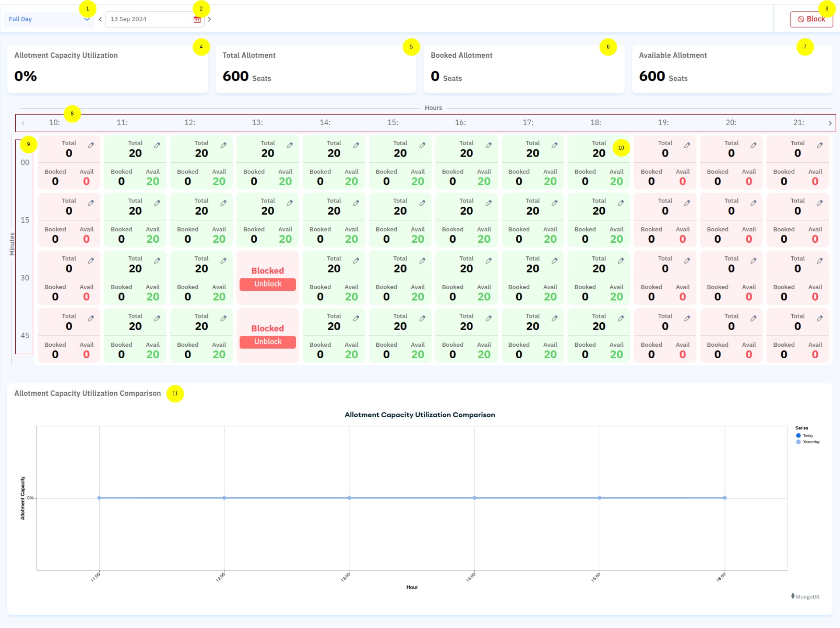840x628 pixels.
Task: Edit the 10:00 slot allotment
Action: pos(91,145)
